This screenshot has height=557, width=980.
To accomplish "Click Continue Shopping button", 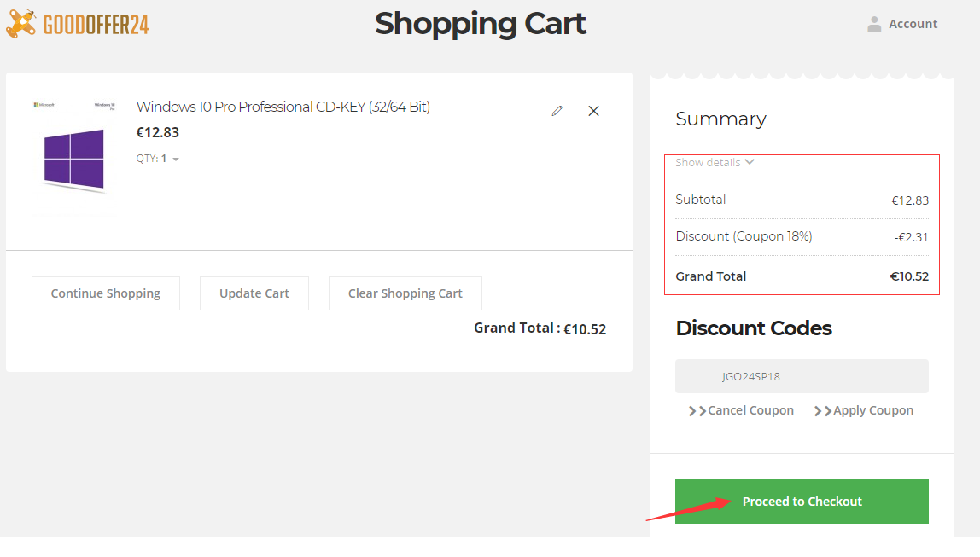I will pos(106,293).
